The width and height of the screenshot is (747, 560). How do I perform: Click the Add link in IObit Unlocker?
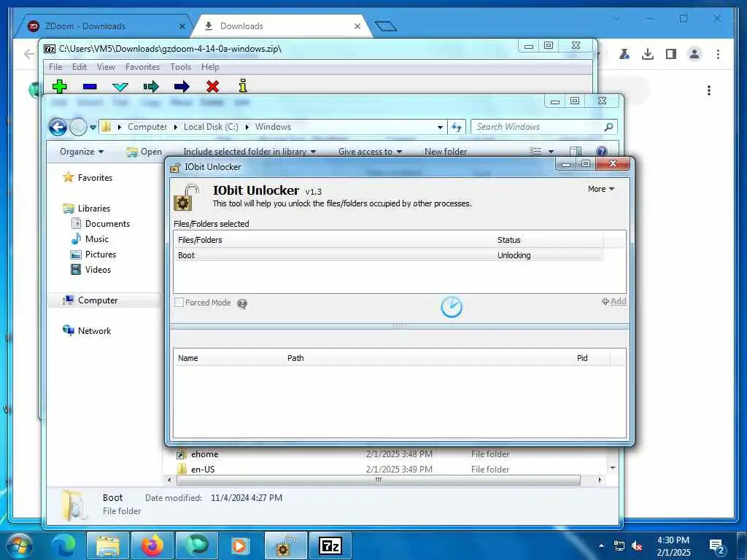point(614,301)
